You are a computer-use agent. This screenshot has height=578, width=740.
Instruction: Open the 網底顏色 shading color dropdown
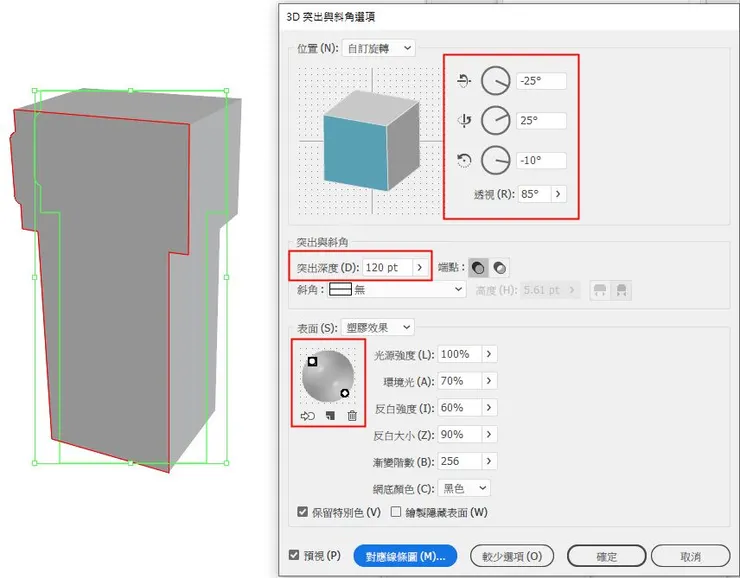coord(464,488)
